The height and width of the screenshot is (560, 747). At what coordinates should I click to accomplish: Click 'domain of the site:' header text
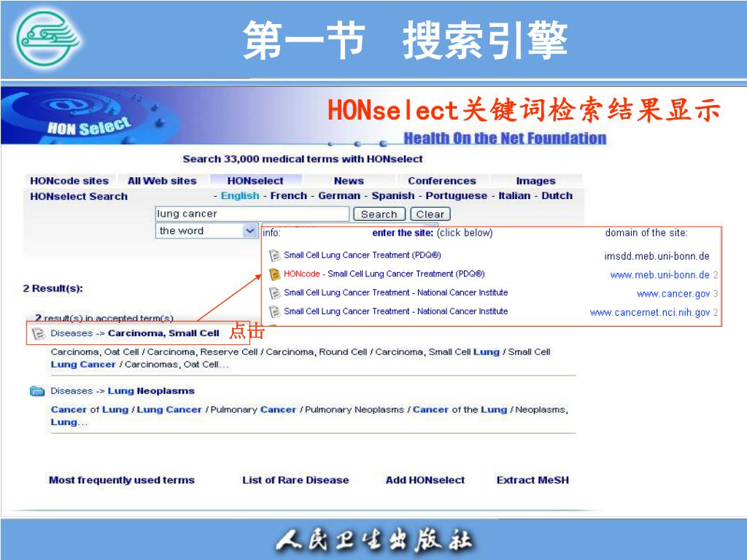tap(646, 233)
